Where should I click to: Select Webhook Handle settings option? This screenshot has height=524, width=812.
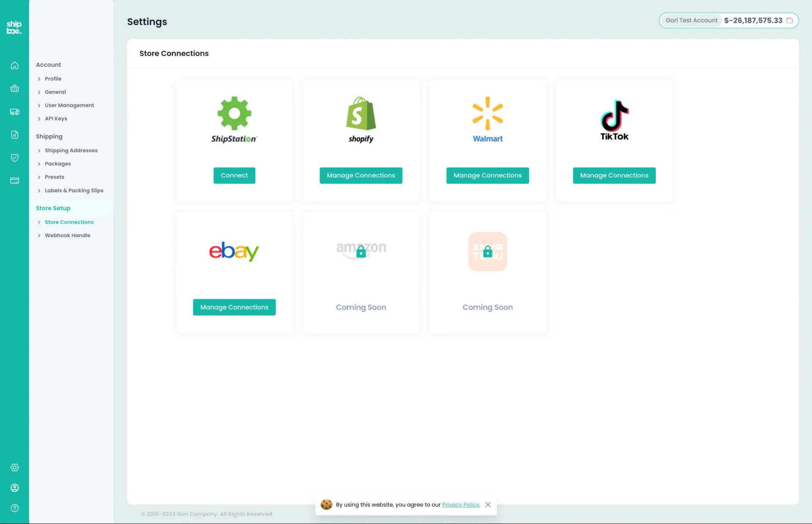point(67,235)
